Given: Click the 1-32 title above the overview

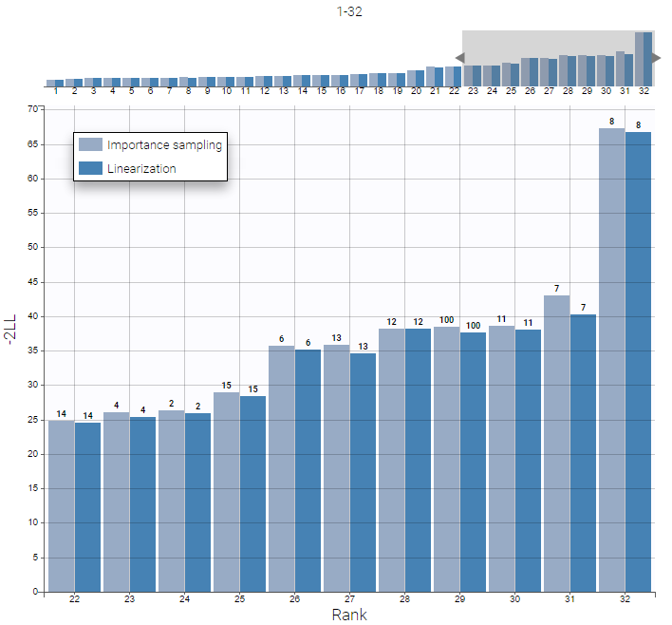Looking at the screenshot, I should 348,12.
